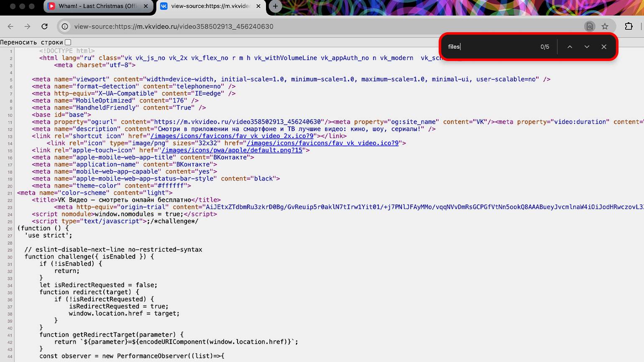Click the find text field containing "files"

[489, 47]
